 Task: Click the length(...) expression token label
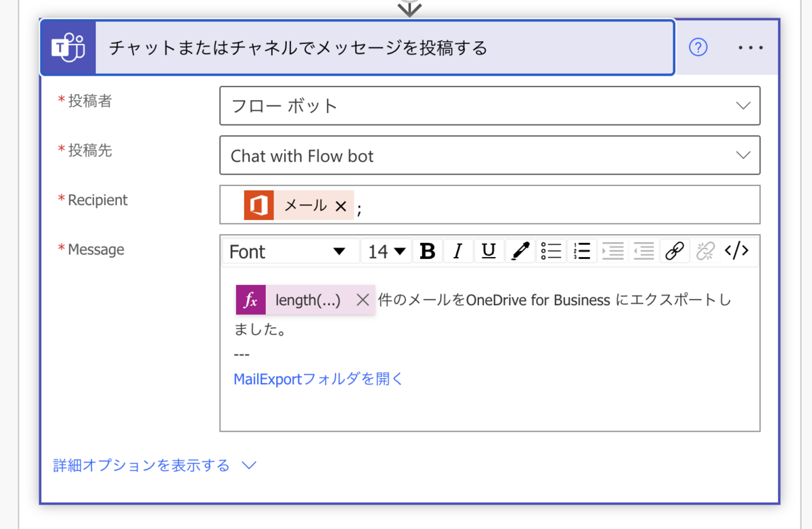click(x=308, y=300)
